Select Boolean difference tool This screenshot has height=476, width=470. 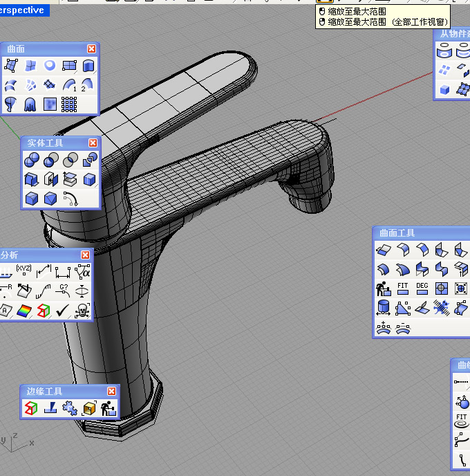click(51, 160)
